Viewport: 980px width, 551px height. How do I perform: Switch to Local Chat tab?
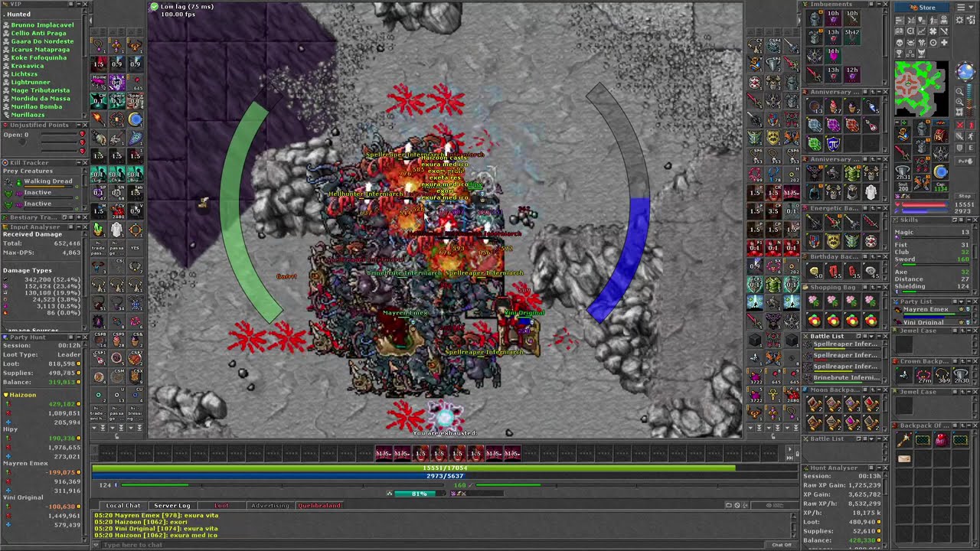(x=123, y=505)
